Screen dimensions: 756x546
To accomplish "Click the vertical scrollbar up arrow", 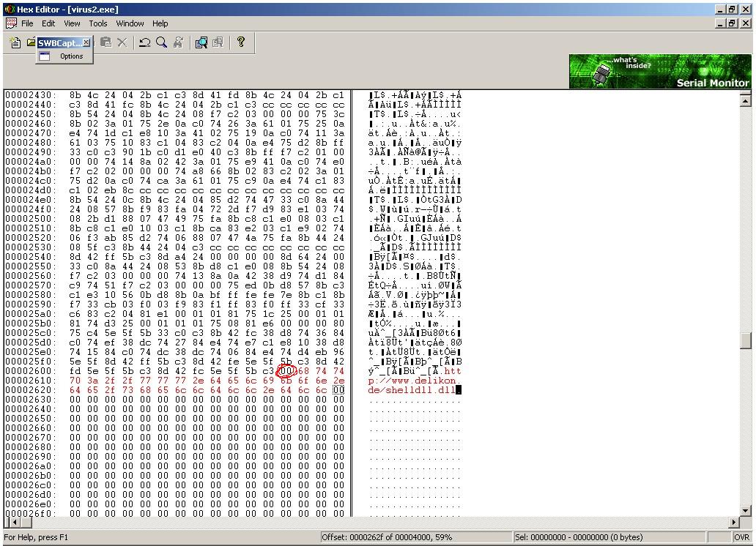I will coord(746,100).
